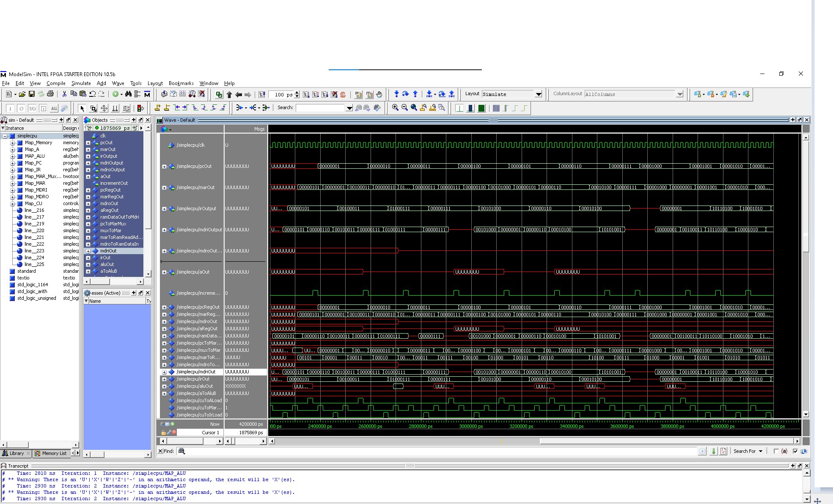Click the Restart simulation icon
The width and height of the screenshot is (833, 504).
tap(262, 94)
